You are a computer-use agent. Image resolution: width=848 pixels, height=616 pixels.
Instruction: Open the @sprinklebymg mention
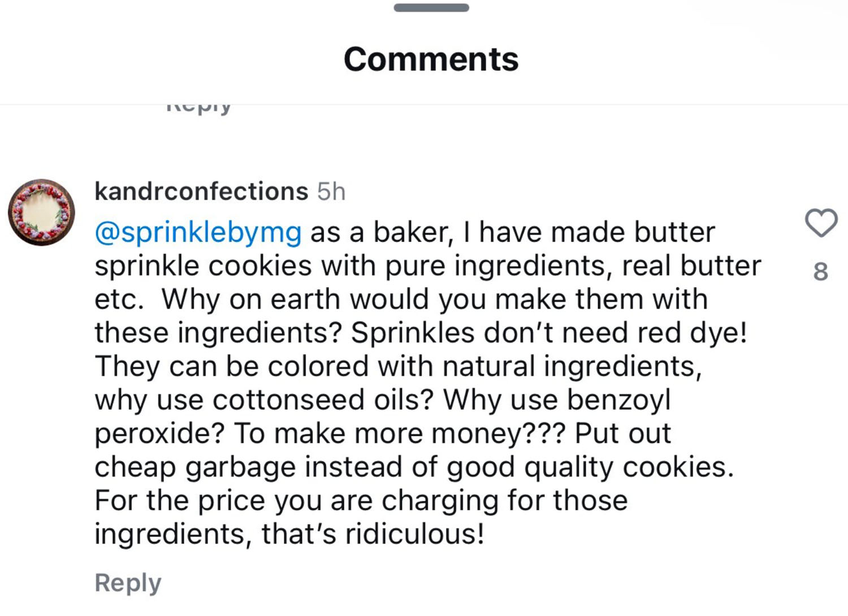coord(198,232)
